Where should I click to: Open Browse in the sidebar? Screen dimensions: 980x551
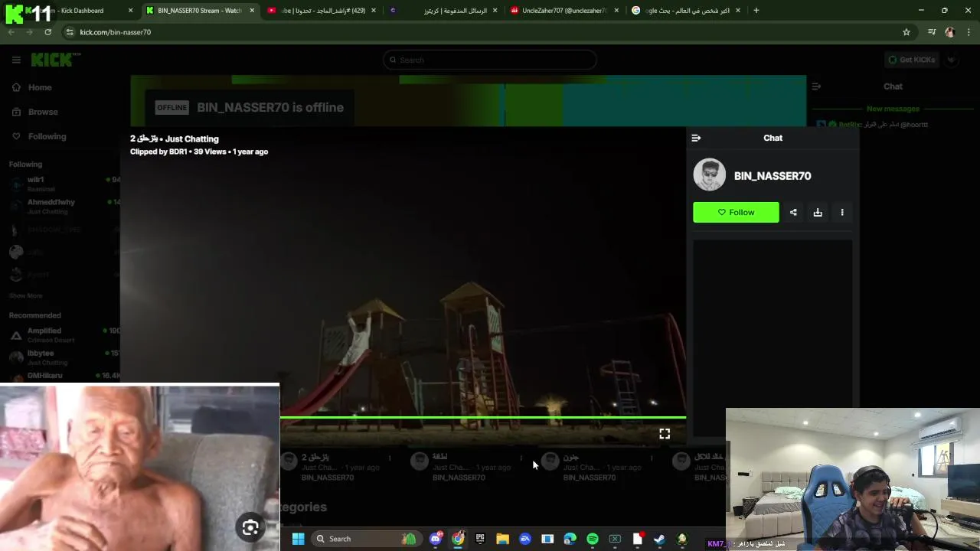pyautogui.click(x=35, y=112)
